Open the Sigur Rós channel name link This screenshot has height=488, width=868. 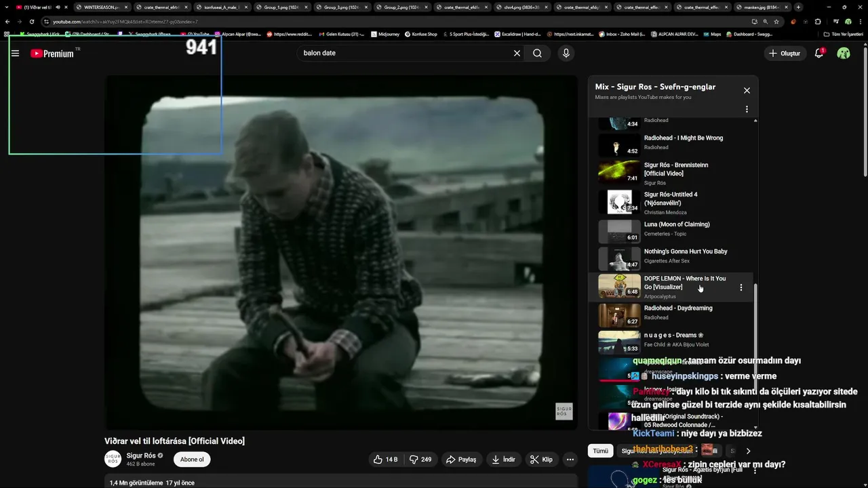pyautogui.click(x=141, y=455)
